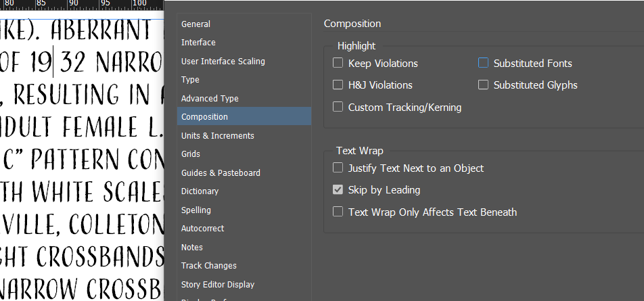Image resolution: width=644 pixels, height=301 pixels.
Task: Check Custom Tracking/Kerning option
Action: [x=338, y=107]
